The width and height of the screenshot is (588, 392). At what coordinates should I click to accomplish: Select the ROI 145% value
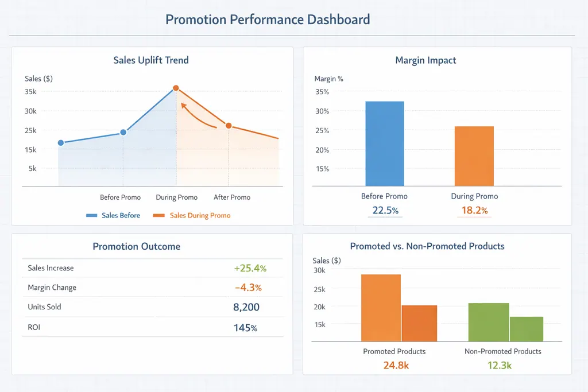(245, 328)
